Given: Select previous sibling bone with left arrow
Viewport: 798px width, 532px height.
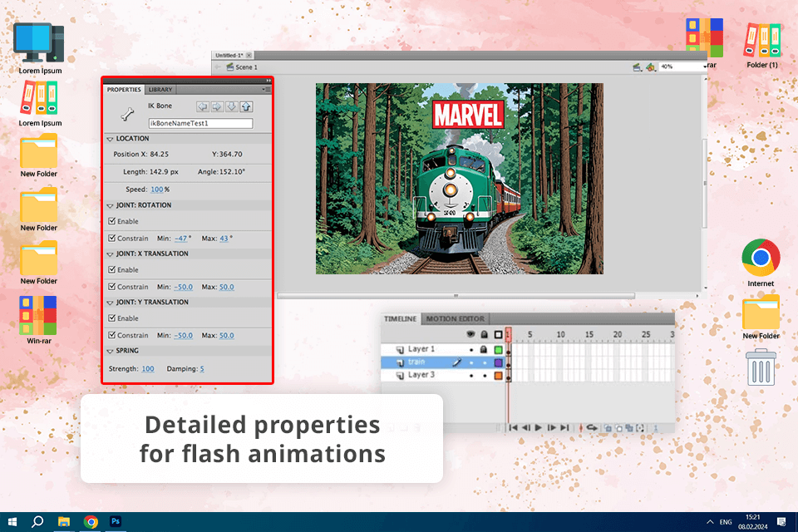Looking at the screenshot, I should (x=203, y=106).
